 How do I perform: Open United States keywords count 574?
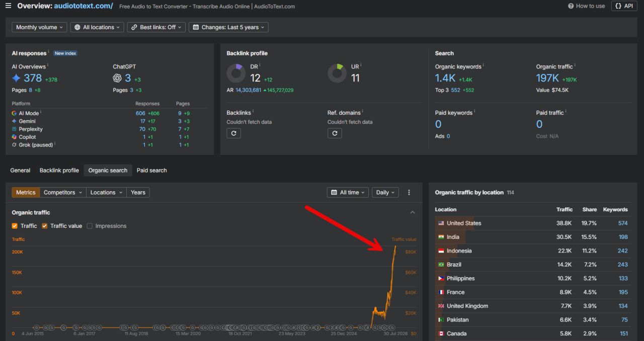tap(623, 223)
